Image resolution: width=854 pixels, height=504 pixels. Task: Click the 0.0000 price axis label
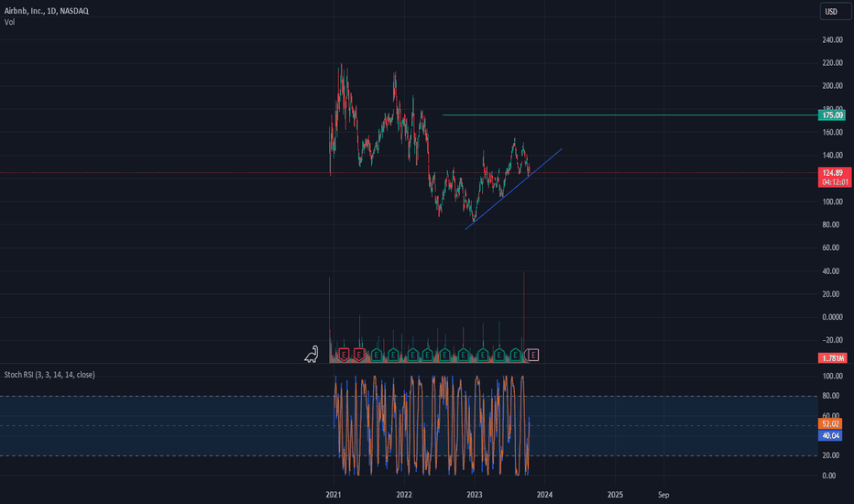830,317
